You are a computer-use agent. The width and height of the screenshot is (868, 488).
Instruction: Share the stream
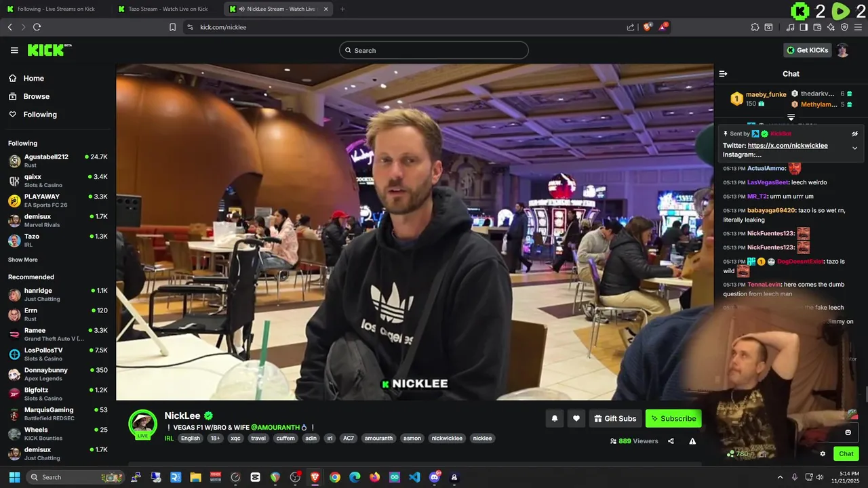[x=671, y=441]
